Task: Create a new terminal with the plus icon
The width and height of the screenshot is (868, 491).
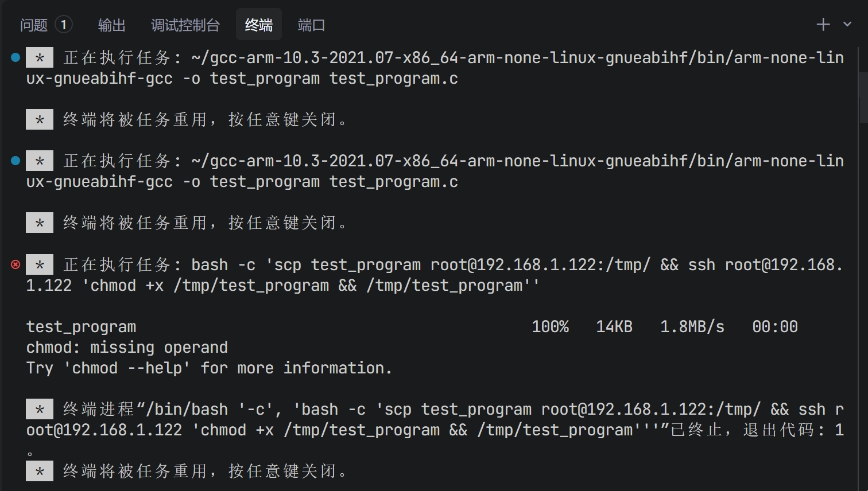Action: (x=823, y=24)
